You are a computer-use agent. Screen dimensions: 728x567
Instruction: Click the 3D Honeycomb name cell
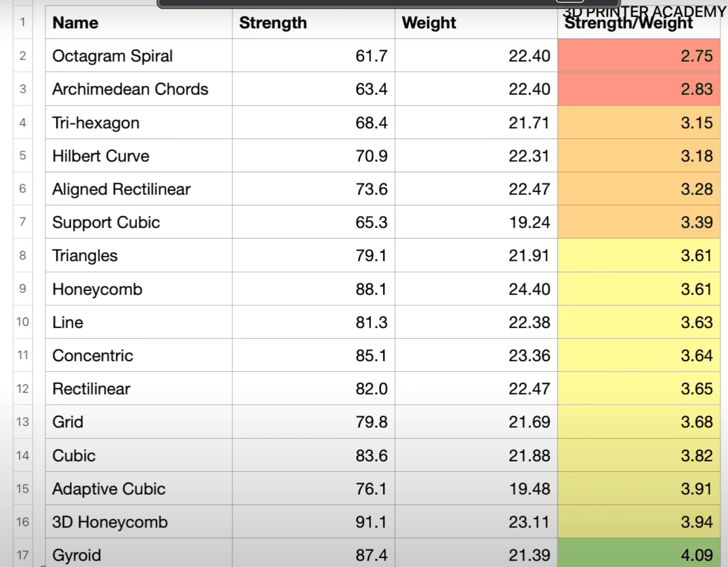(x=138, y=522)
